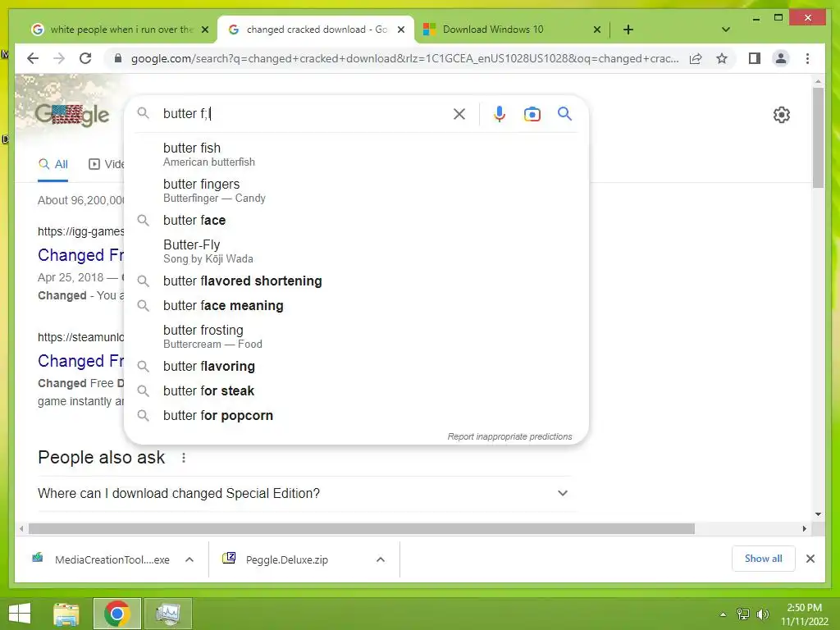Choose 'butter fingers' suggestion
The height and width of the screenshot is (630, 840).
click(x=356, y=190)
